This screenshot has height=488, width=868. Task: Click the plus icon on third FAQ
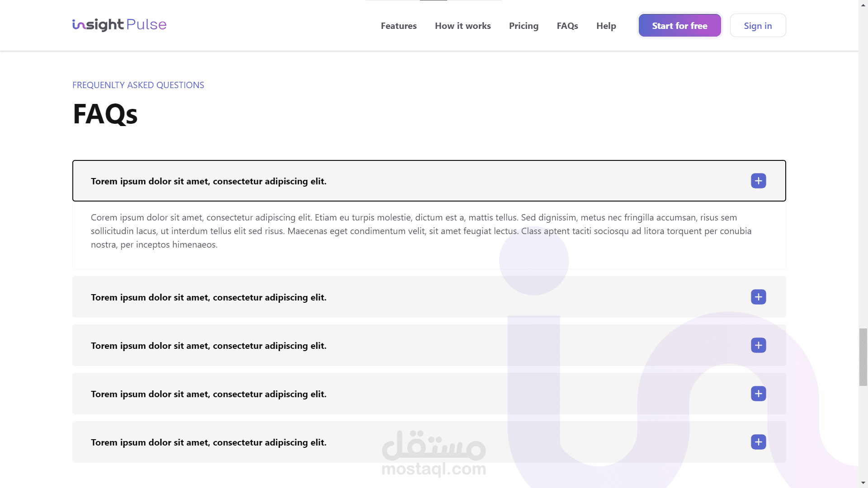(x=758, y=345)
